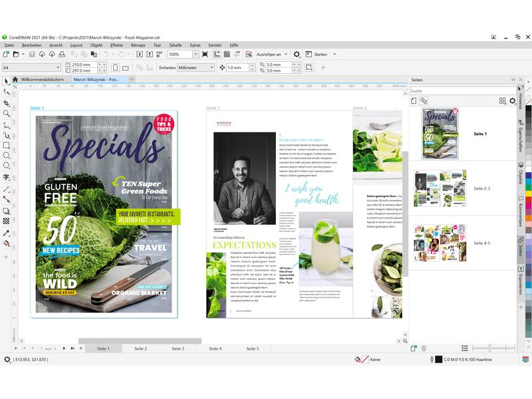Switch to the Willkommensbildschirm tab

click(x=43, y=79)
